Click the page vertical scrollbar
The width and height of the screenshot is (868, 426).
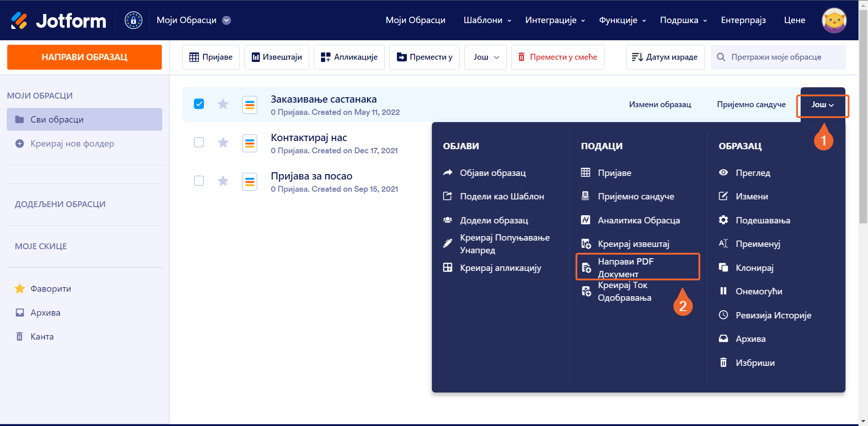pyautogui.click(x=863, y=116)
